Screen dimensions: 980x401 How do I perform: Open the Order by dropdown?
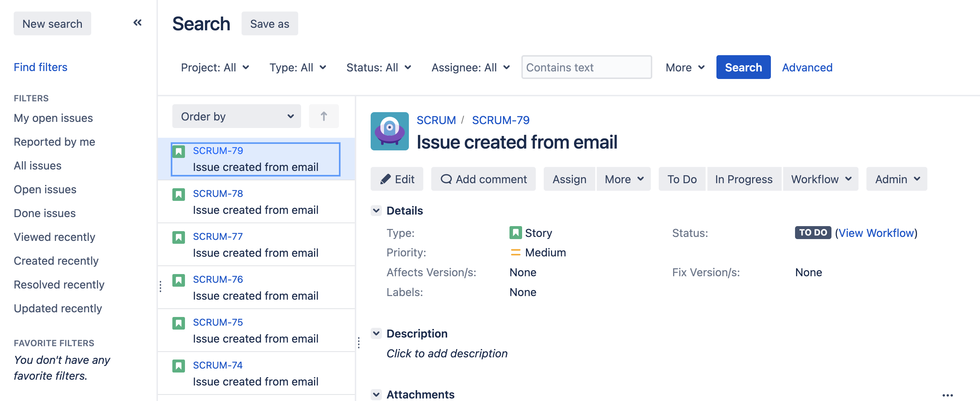(237, 116)
